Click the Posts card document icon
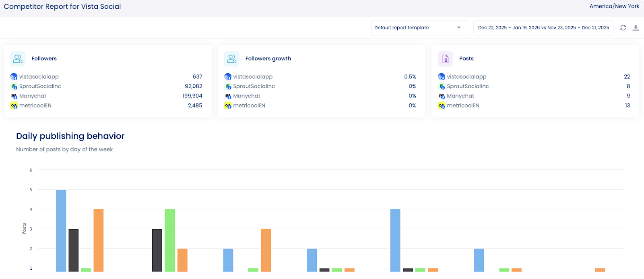644x279 pixels. pos(445,59)
